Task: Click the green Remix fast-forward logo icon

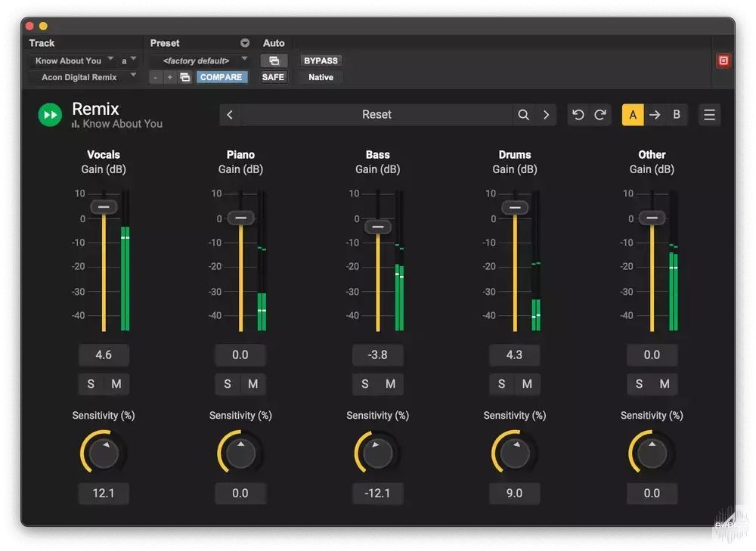Action: pos(50,115)
